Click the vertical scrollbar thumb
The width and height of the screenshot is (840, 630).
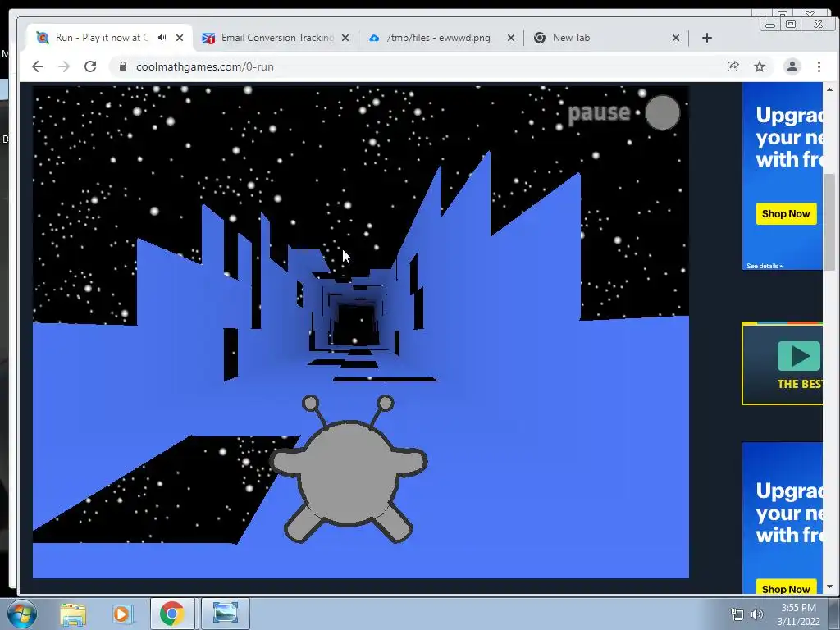[x=830, y=223]
